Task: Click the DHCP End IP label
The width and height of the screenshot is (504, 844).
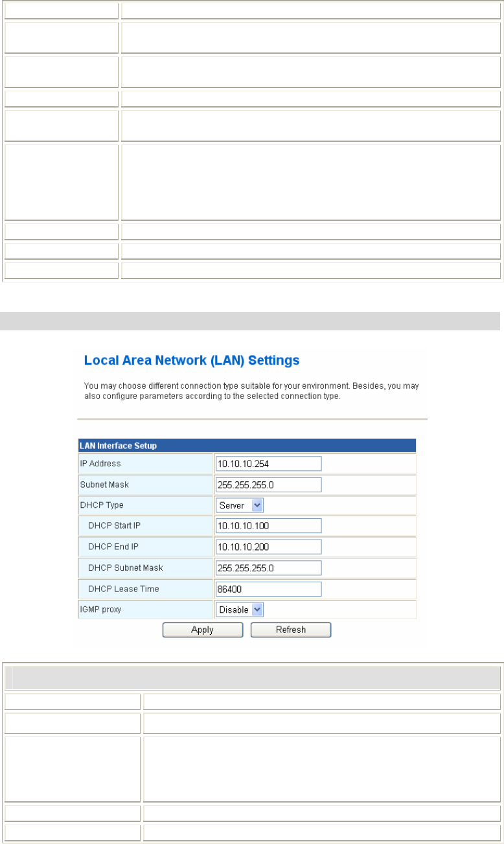Action: [x=113, y=547]
